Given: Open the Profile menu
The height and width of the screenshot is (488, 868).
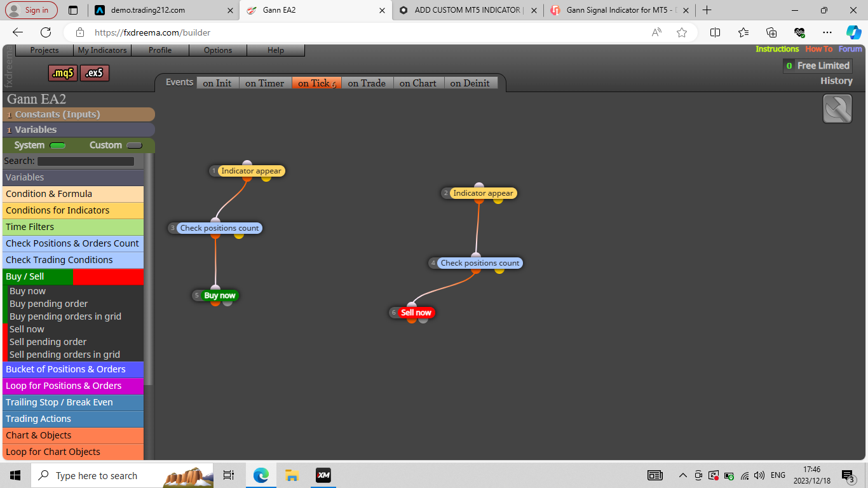Looking at the screenshot, I should click(160, 50).
